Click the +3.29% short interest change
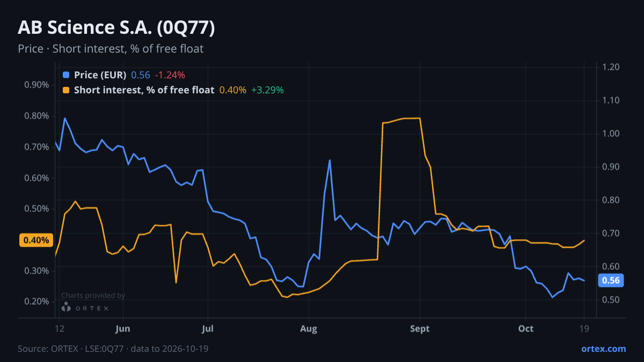Viewport: 644px width, 362px height. (267, 90)
